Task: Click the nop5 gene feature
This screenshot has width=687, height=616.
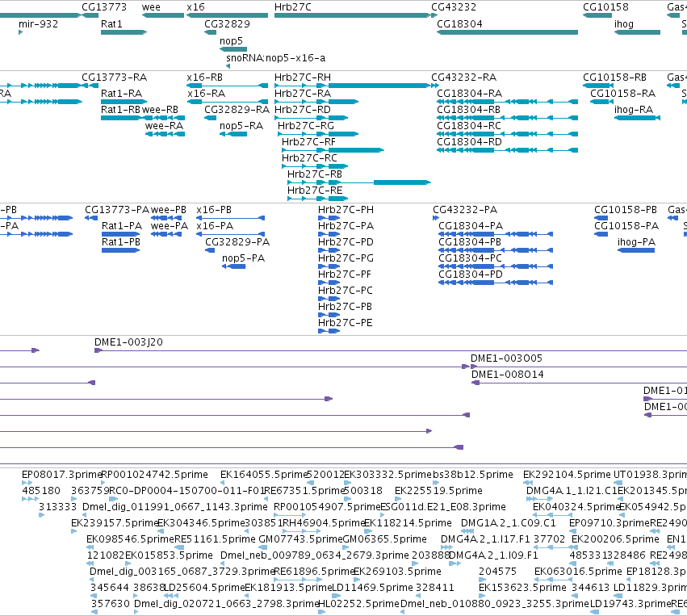Action: pyautogui.click(x=233, y=49)
